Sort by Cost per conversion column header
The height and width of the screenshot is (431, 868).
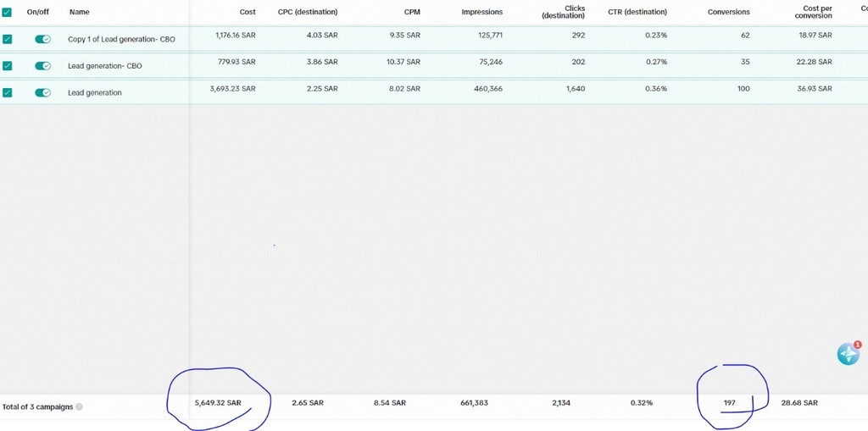813,12
